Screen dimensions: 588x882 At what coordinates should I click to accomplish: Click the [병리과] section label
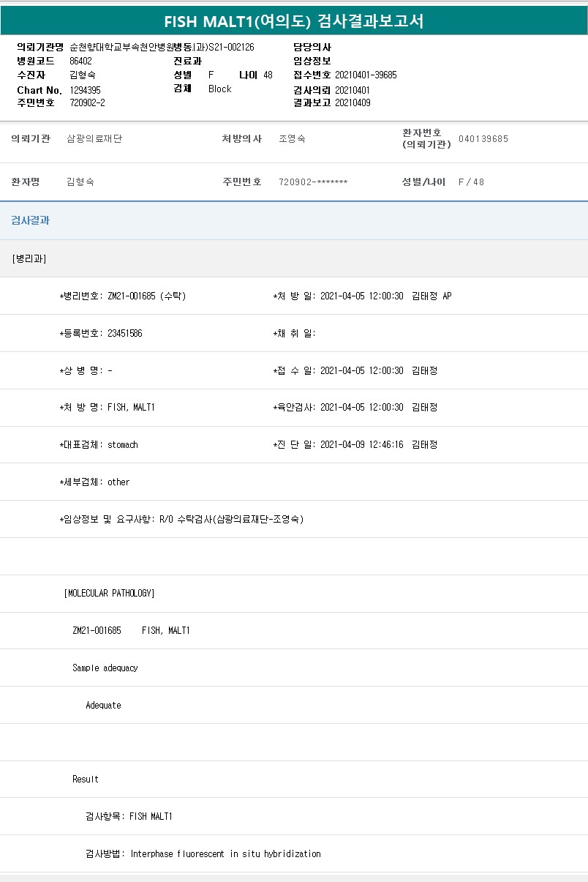click(x=29, y=258)
